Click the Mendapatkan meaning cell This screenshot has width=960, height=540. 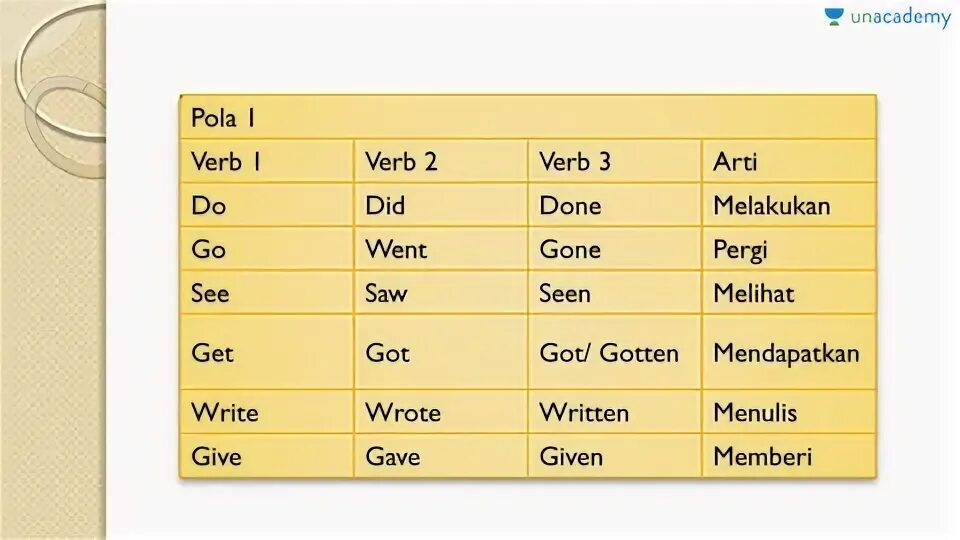[789, 352]
